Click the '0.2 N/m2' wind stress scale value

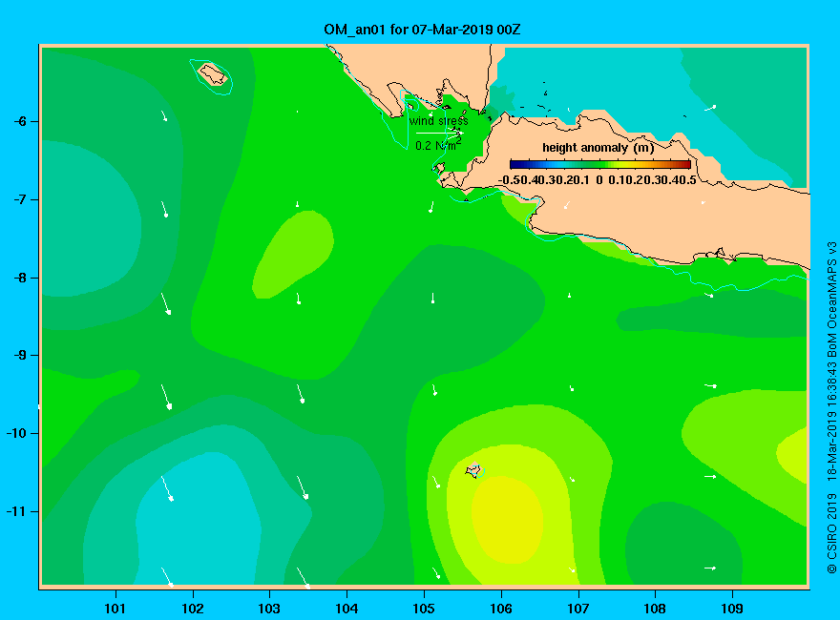438,145
